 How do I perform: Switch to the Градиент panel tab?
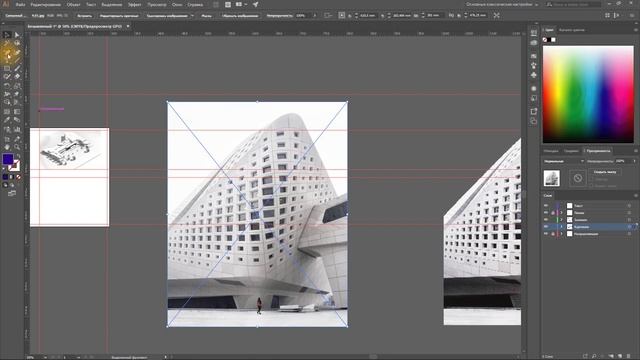[571, 151]
